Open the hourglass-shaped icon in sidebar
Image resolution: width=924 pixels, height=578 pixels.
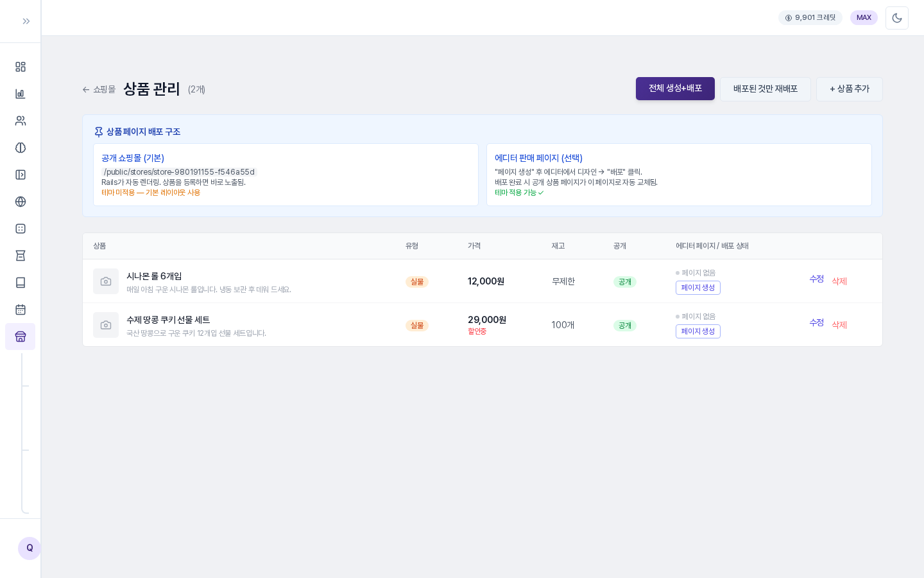tap(21, 256)
